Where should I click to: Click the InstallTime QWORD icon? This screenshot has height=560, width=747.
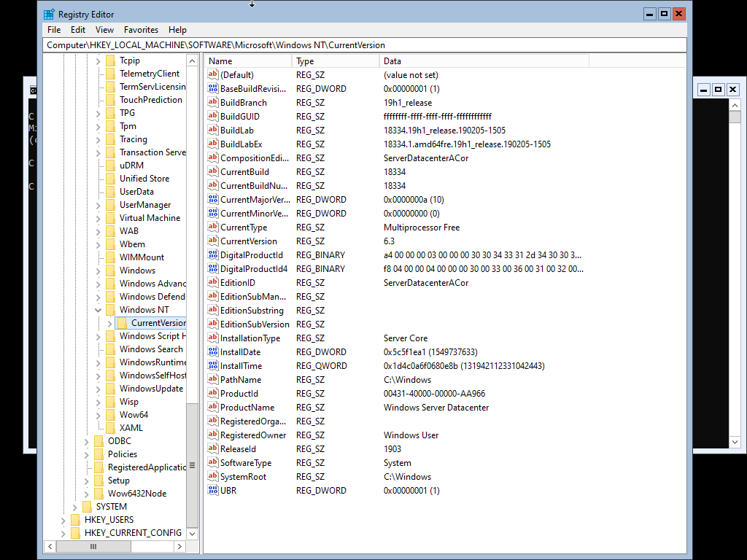(x=213, y=366)
